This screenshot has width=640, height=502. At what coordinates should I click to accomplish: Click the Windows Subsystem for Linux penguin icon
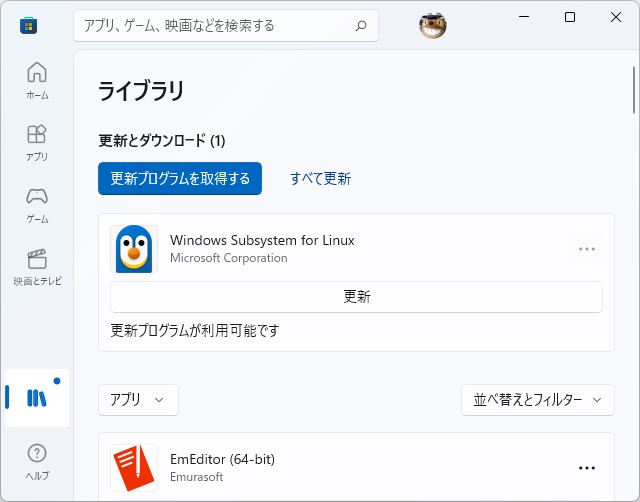(134, 249)
